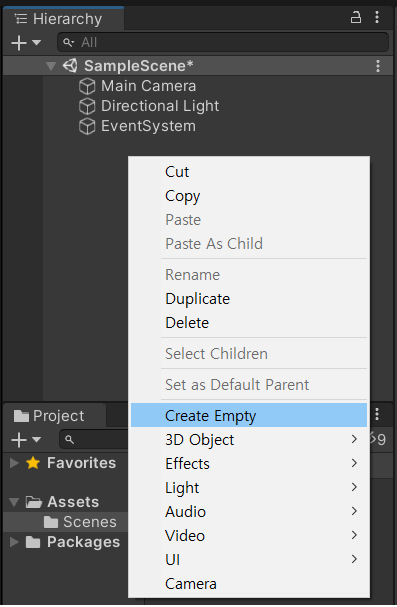Click the Video submenu arrow
The width and height of the screenshot is (397, 607).
coord(354,535)
